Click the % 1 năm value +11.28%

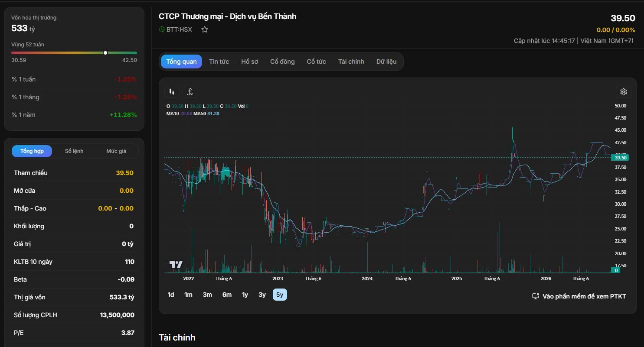pos(123,115)
